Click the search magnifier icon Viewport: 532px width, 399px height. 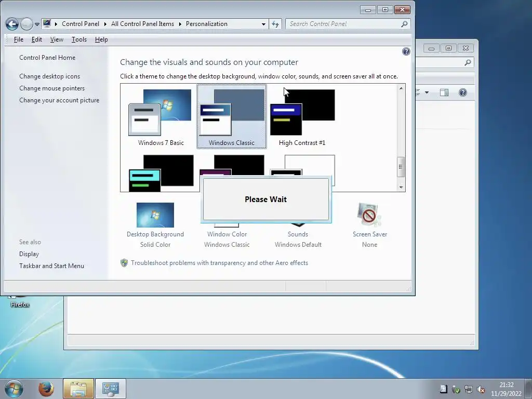tap(404, 24)
